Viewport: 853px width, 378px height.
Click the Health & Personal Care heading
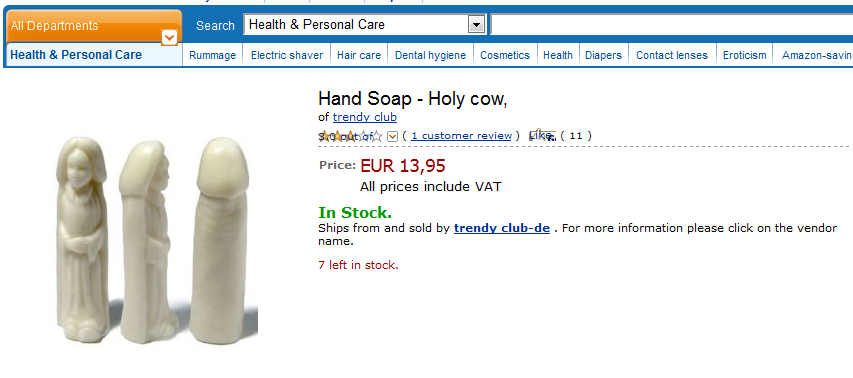[x=76, y=55]
